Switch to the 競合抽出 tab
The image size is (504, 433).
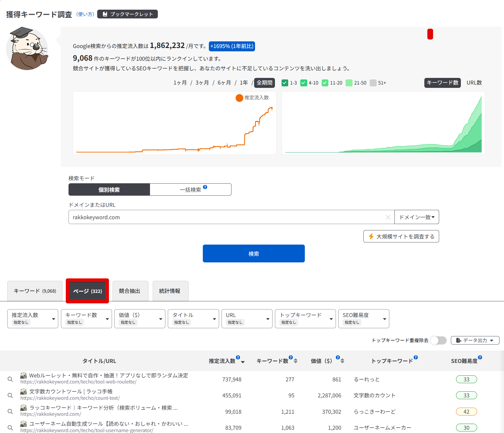[130, 291]
